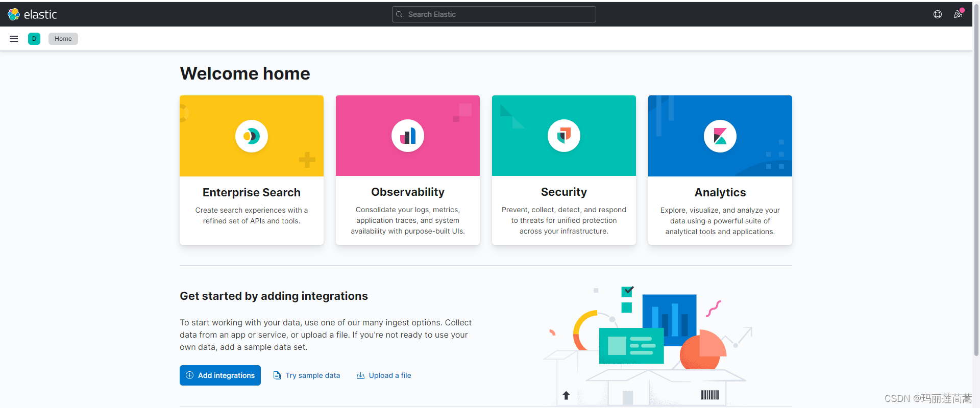Click the Kibana Analytics logo icon
Screen dimensions: 980x408
(x=720, y=136)
